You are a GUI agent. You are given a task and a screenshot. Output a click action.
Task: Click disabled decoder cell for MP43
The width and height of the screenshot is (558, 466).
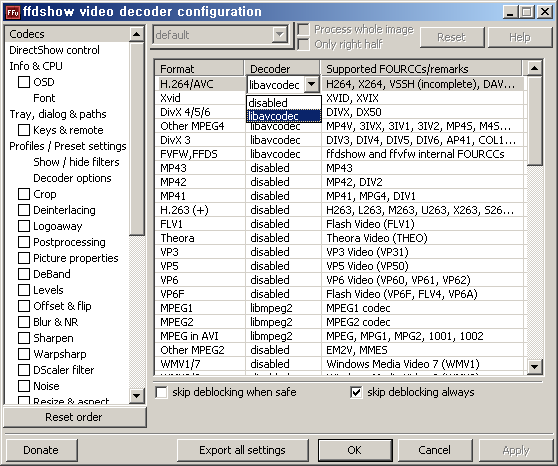pyautogui.click(x=283, y=168)
